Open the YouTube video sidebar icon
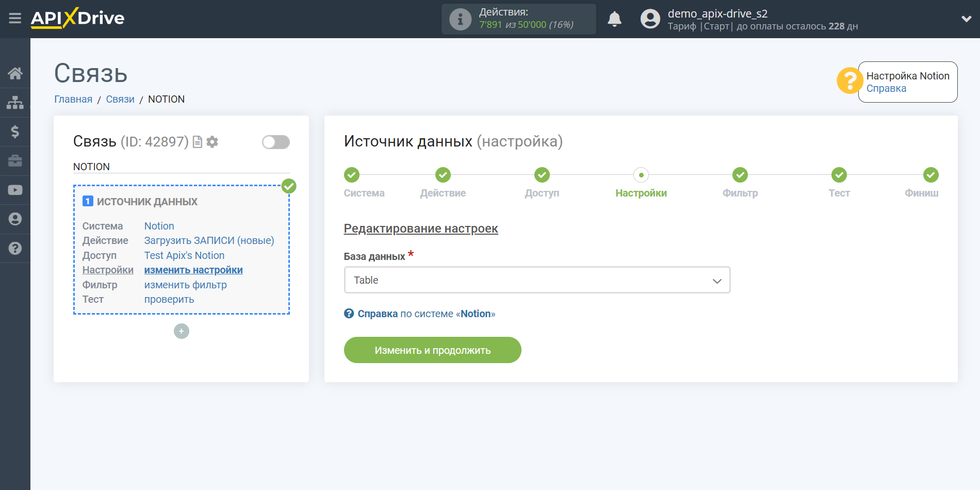 click(15, 190)
